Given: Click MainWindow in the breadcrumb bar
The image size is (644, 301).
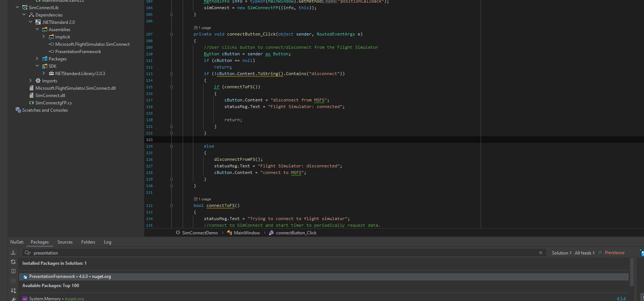Looking at the screenshot, I should point(247,233).
